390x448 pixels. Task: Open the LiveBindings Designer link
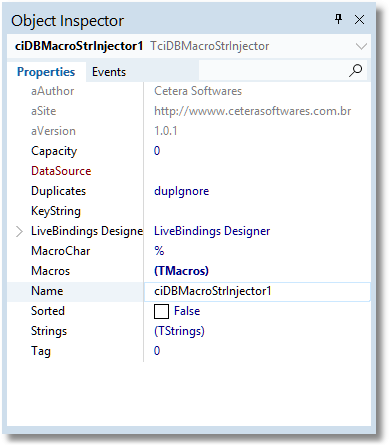[212, 231]
